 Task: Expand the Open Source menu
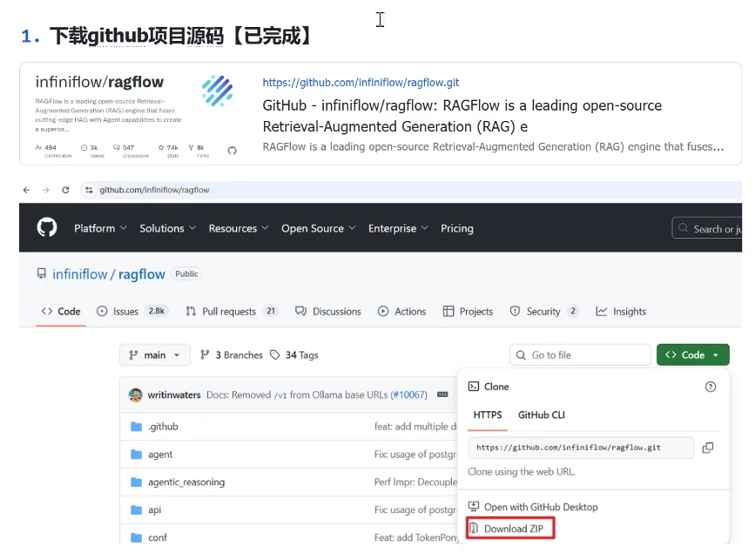(x=318, y=228)
